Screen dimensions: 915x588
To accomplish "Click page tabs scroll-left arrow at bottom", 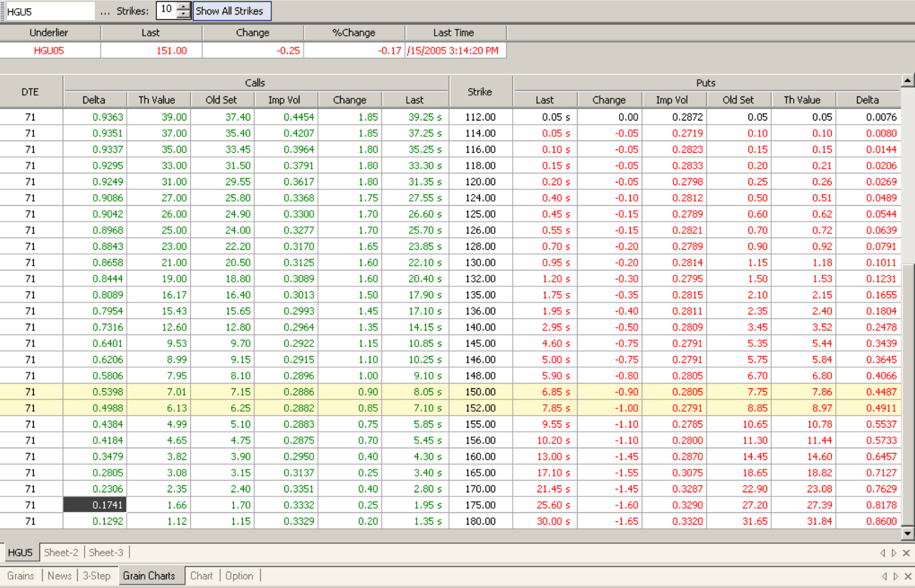I will pos(883,576).
